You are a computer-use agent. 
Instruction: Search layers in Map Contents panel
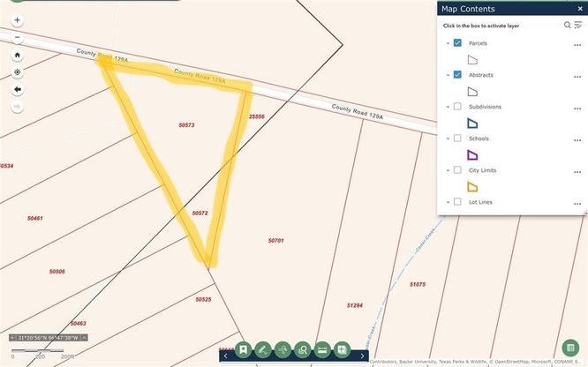[568, 26]
